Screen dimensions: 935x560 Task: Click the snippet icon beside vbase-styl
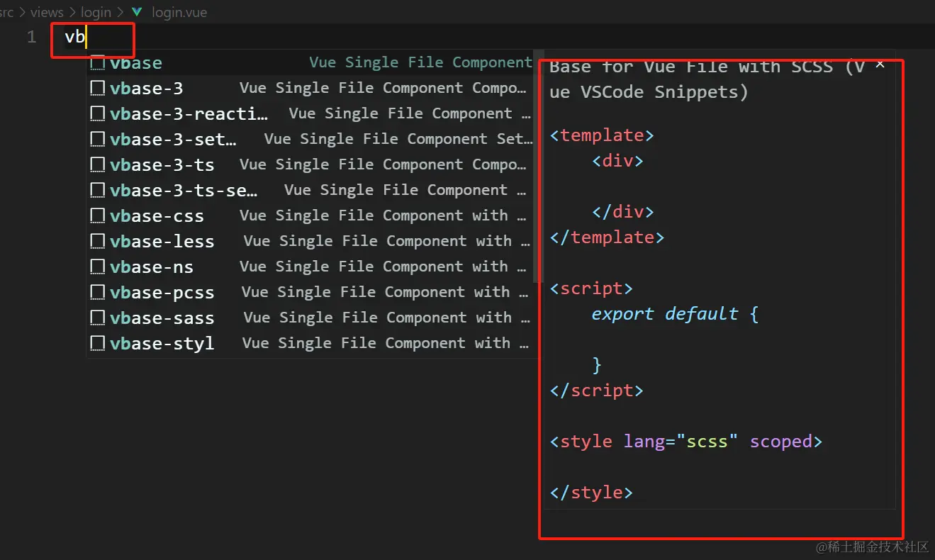(x=98, y=343)
